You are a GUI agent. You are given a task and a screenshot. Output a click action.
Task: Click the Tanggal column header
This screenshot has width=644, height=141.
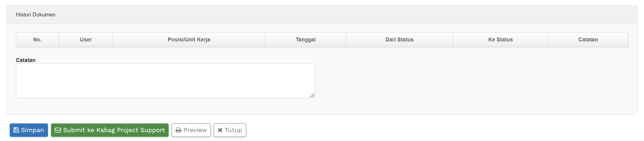click(x=306, y=40)
